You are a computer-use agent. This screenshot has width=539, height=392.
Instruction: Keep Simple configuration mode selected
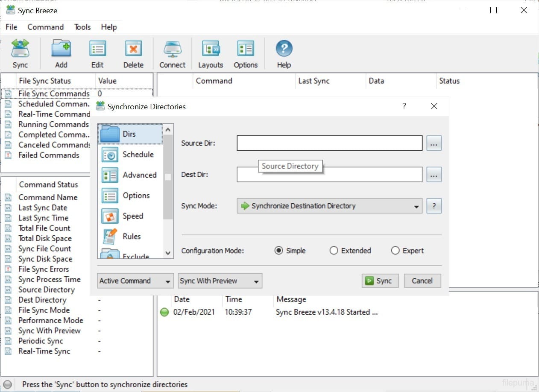click(x=280, y=251)
